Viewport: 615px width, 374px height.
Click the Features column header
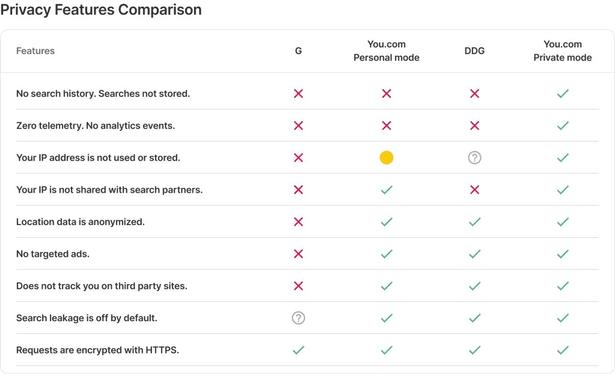[x=35, y=51]
